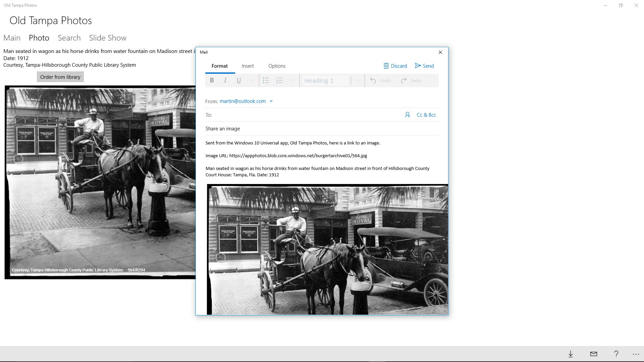Click the Redo arrow icon
Viewport: 644px width, 362px height.
point(404,80)
